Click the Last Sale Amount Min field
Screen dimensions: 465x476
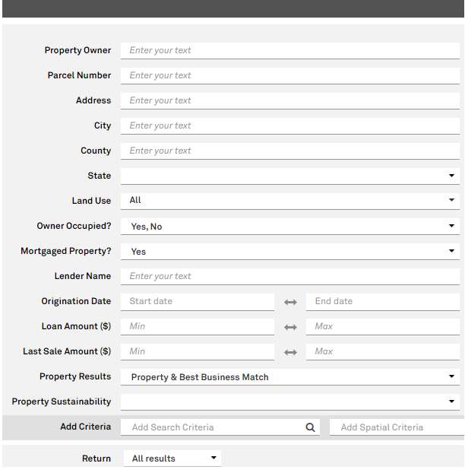point(198,351)
